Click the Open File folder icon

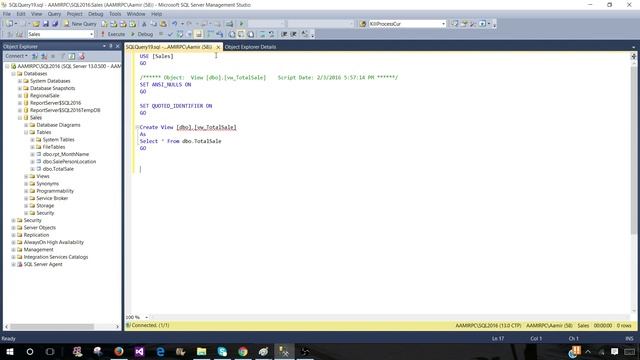point(36,24)
